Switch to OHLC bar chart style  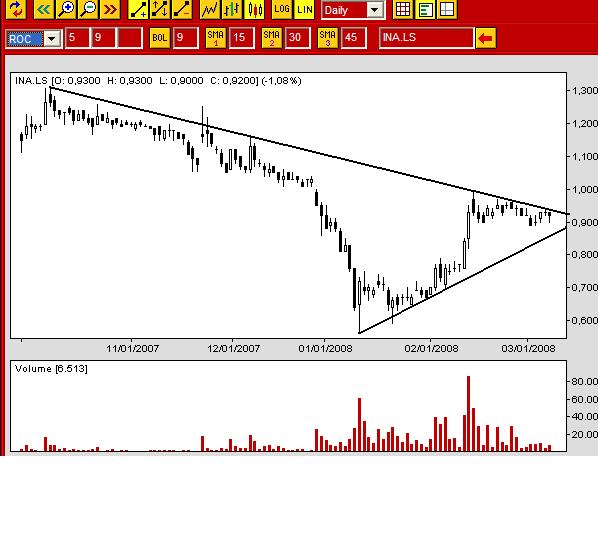click(x=232, y=9)
